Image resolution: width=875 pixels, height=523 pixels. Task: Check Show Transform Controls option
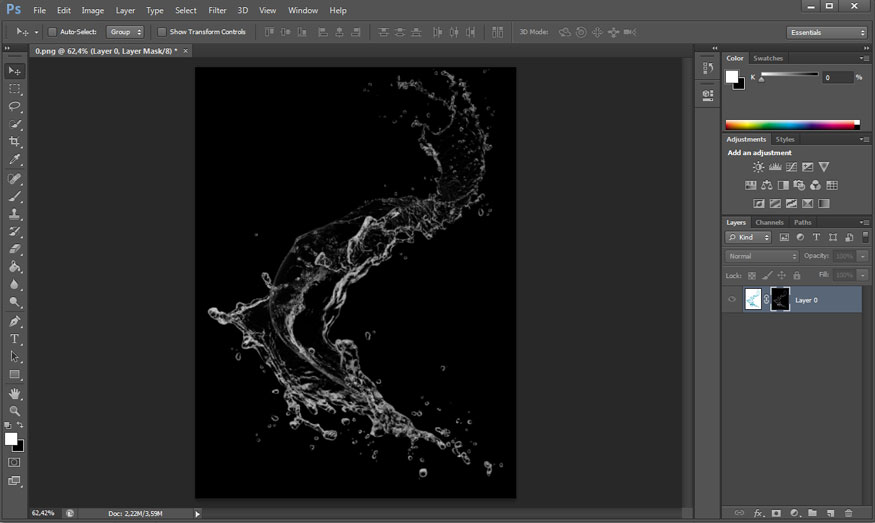162,32
